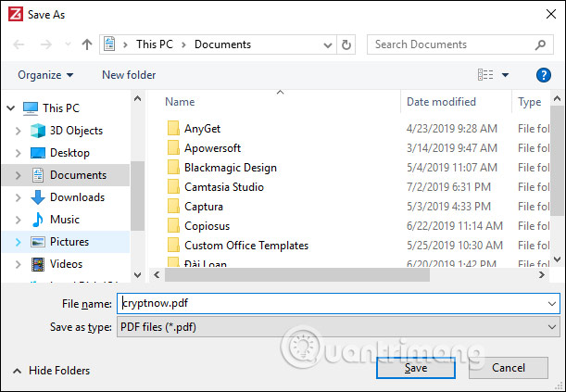This screenshot has height=392, width=566.
Task: Open the Music folder in sidebar
Action: [64, 220]
